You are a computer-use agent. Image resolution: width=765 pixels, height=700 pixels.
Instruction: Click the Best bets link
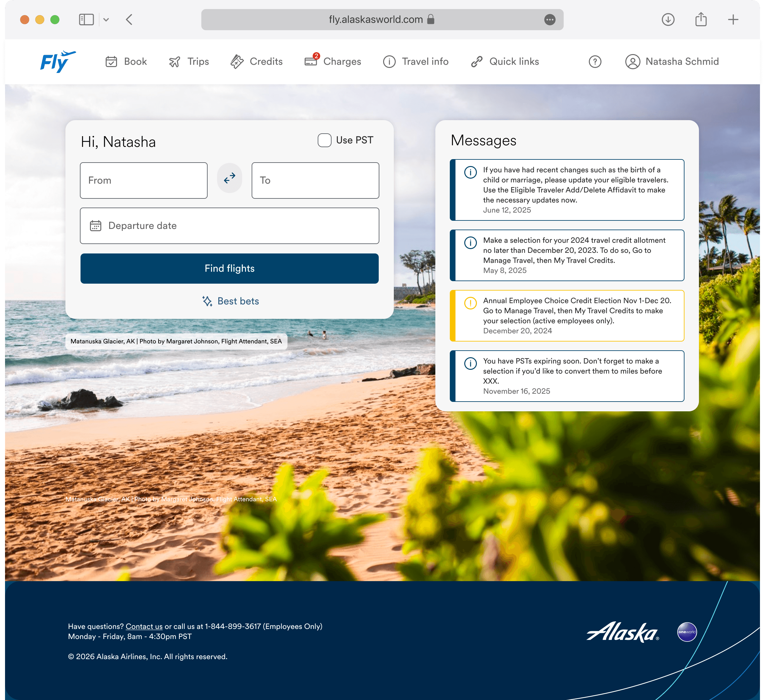click(230, 301)
